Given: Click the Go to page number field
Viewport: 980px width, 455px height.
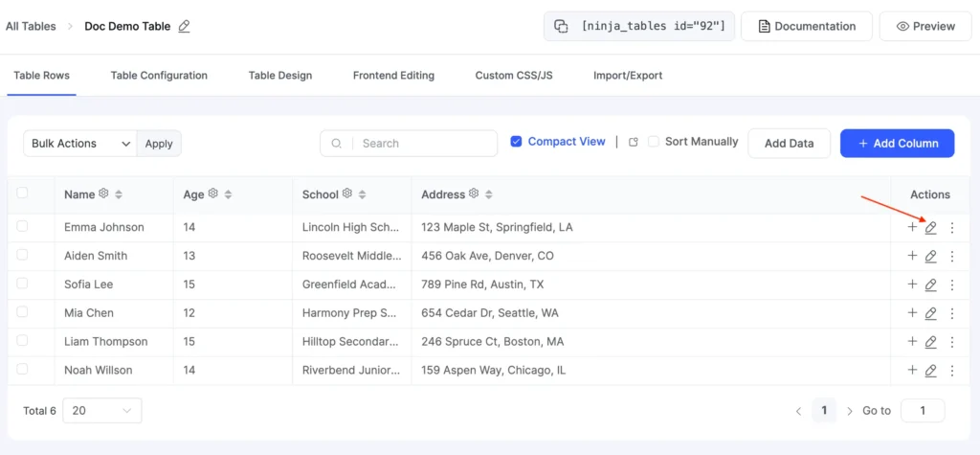Looking at the screenshot, I should tap(923, 411).
